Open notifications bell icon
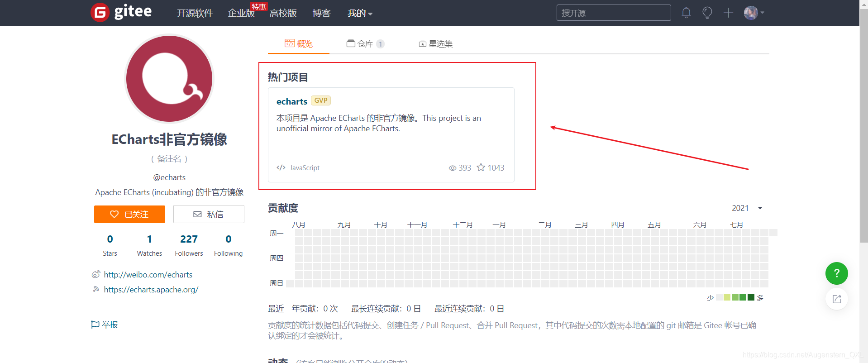Image resolution: width=868 pixels, height=363 pixels. [x=686, y=13]
